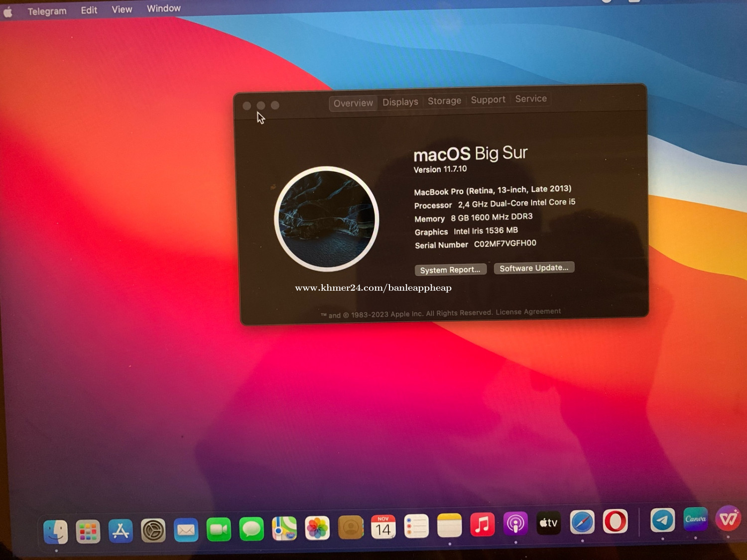
Task: Open the Window menu
Action: coord(164,8)
